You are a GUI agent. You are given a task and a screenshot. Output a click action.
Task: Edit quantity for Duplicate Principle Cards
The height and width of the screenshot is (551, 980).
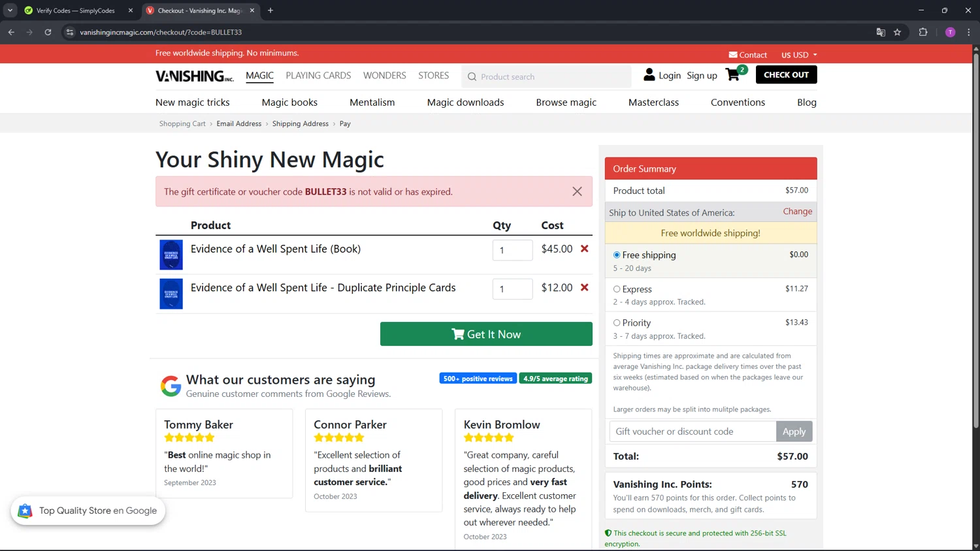pyautogui.click(x=513, y=289)
